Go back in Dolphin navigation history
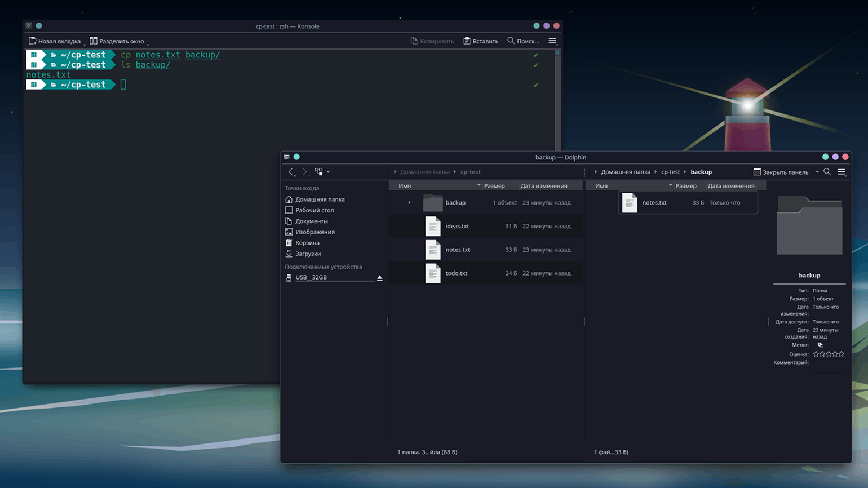The height and width of the screenshot is (488, 868). 291,172
